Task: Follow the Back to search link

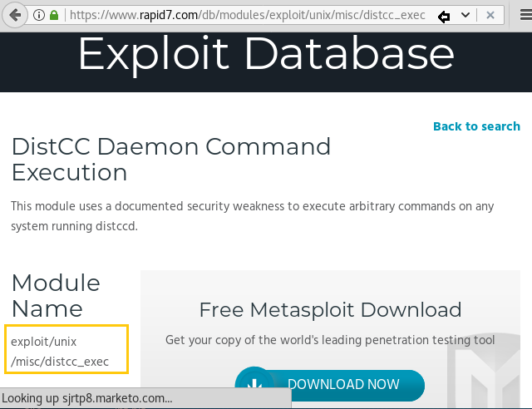Action: (476, 126)
